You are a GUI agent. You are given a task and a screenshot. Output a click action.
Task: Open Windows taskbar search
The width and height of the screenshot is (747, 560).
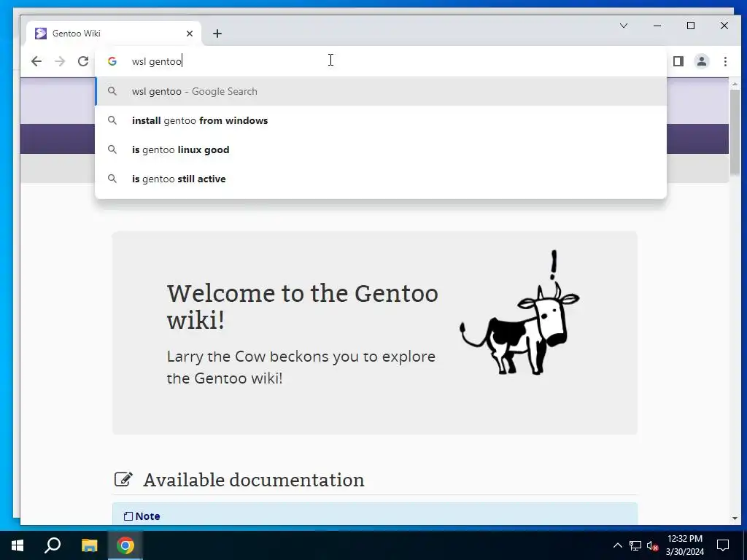[53, 545]
